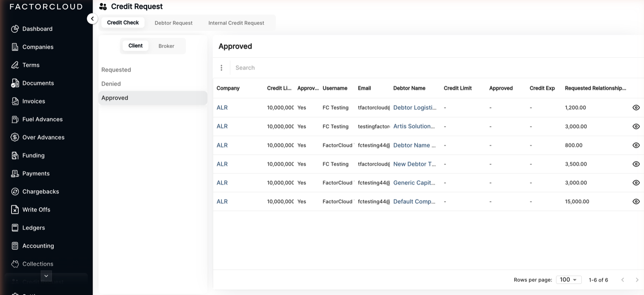This screenshot has height=295, width=644.
Task: Switch to the Debtor Request tab
Action: click(174, 23)
